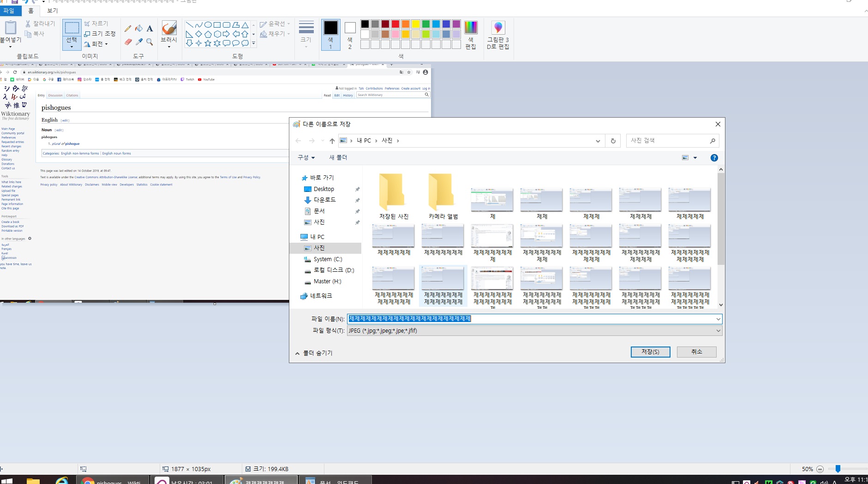Select the Color picker eyedropper tool

[x=139, y=42]
